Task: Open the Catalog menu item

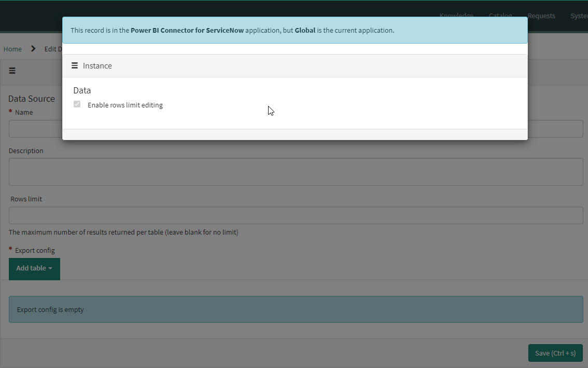Action: coord(500,16)
